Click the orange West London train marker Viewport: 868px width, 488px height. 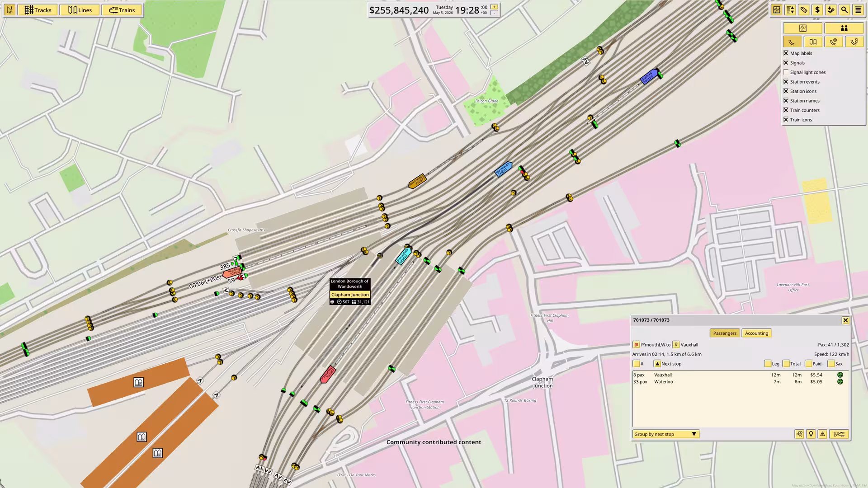417,181
